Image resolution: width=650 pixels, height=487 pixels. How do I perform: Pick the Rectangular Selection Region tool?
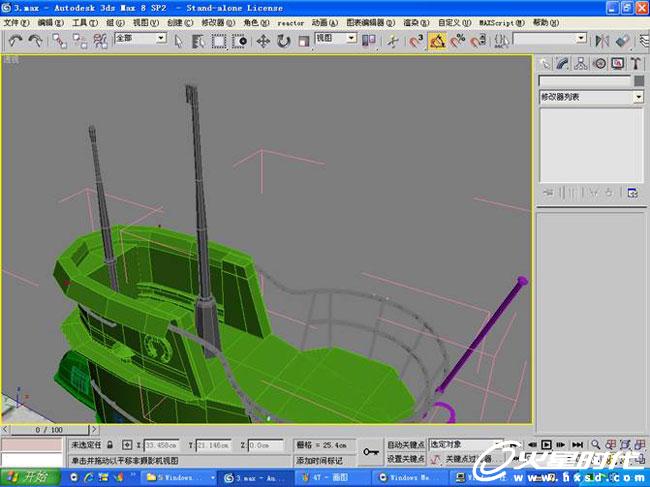click(x=218, y=41)
